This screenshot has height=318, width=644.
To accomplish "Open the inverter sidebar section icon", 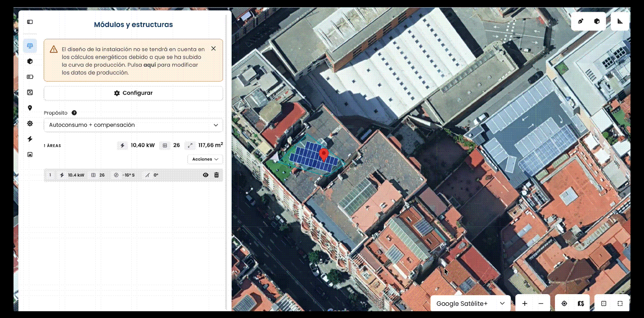I will pyautogui.click(x=30, y=92).
